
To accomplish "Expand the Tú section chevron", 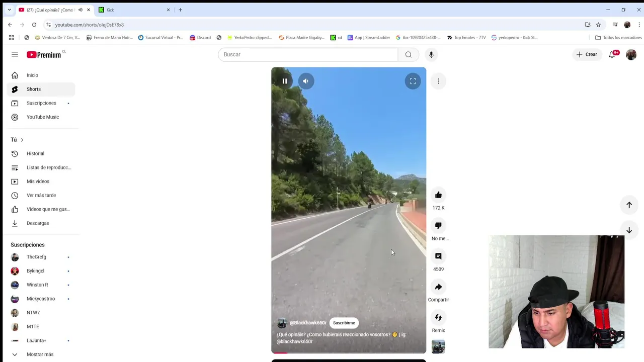I will pos(22,140).
